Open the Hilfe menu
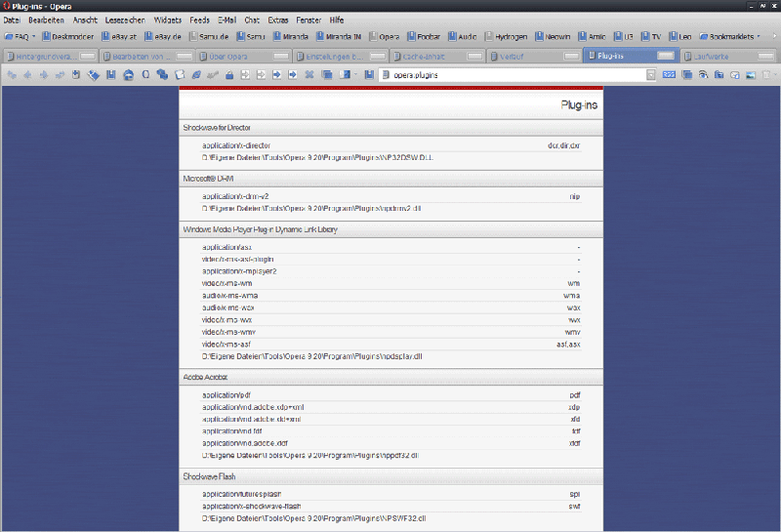The height and width of the screenshot is (532, 781). (x=337, y=20)
